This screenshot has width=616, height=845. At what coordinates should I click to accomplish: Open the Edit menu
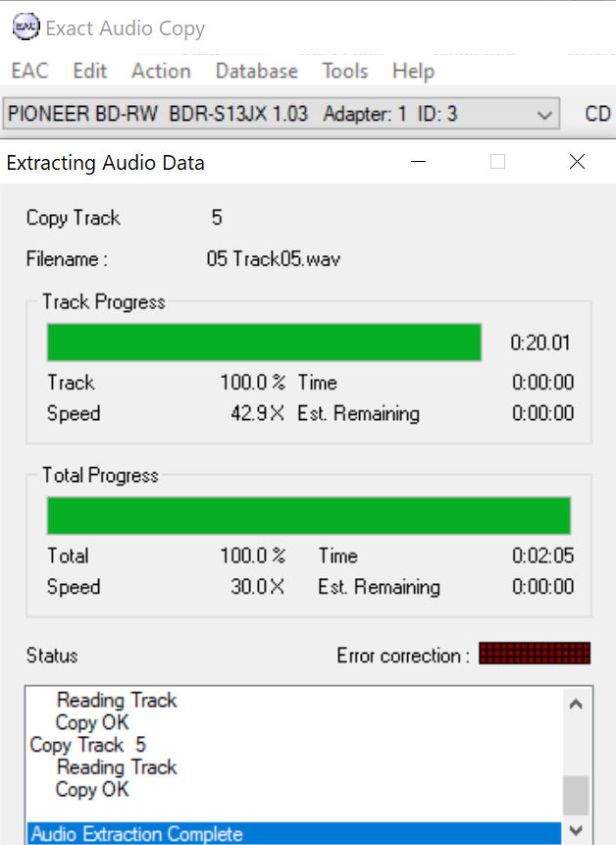coord(90,71)
